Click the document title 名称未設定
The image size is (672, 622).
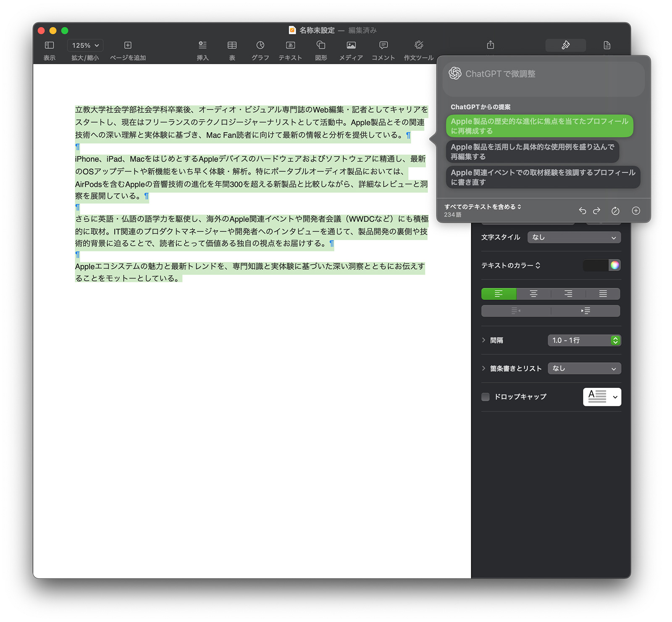click(317, 30)
